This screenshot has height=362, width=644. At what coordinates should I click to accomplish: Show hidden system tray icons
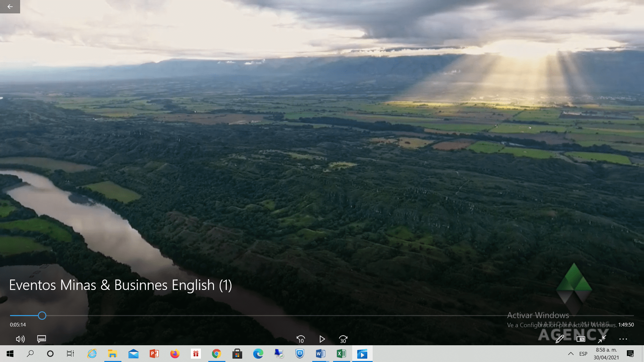click(x=571, y=354)
